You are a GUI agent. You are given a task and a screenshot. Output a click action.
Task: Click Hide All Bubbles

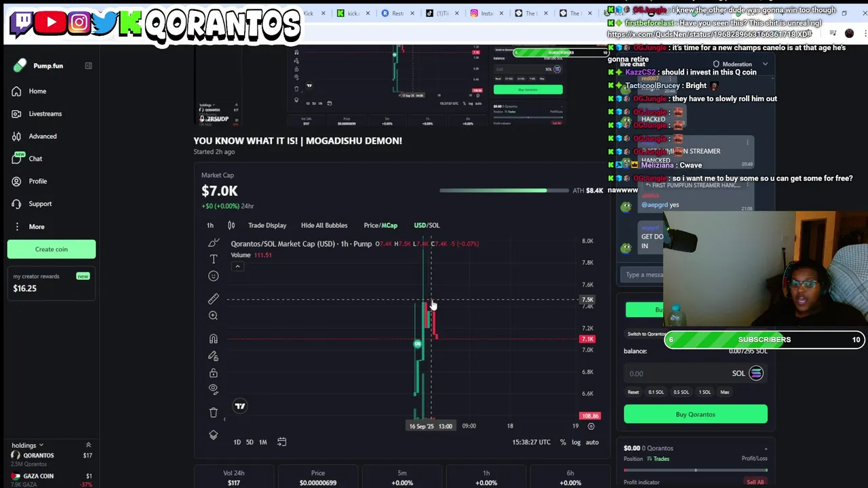click(324, 225)
